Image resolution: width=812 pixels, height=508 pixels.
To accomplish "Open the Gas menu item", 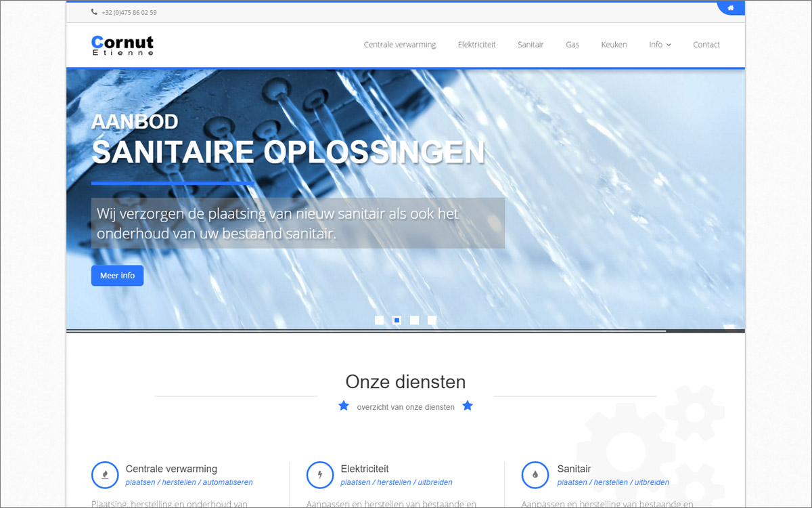I will 572,45.
